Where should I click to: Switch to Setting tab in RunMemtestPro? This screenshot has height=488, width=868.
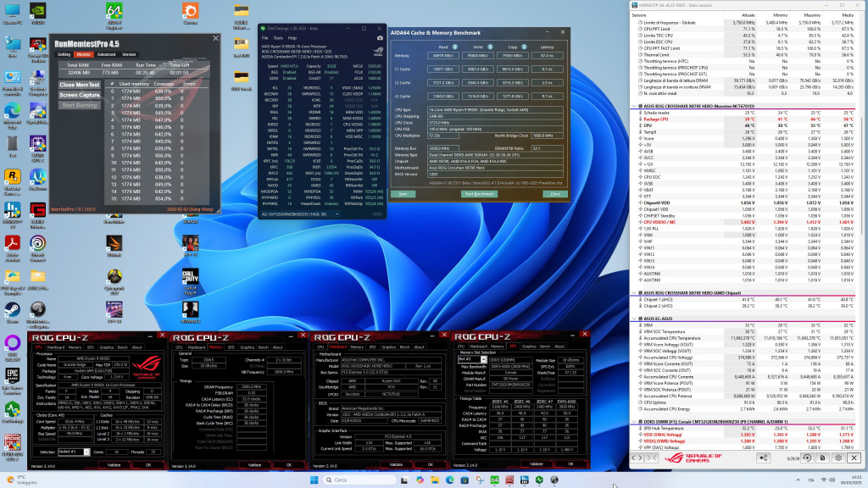click(x=64, y=54)
